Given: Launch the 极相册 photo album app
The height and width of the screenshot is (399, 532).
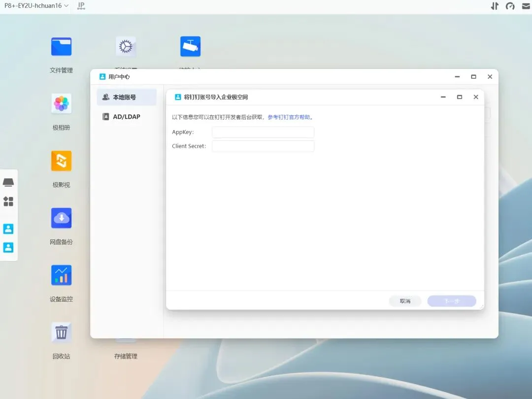Looking at the screenshot, I should click(x=61, y=103).
